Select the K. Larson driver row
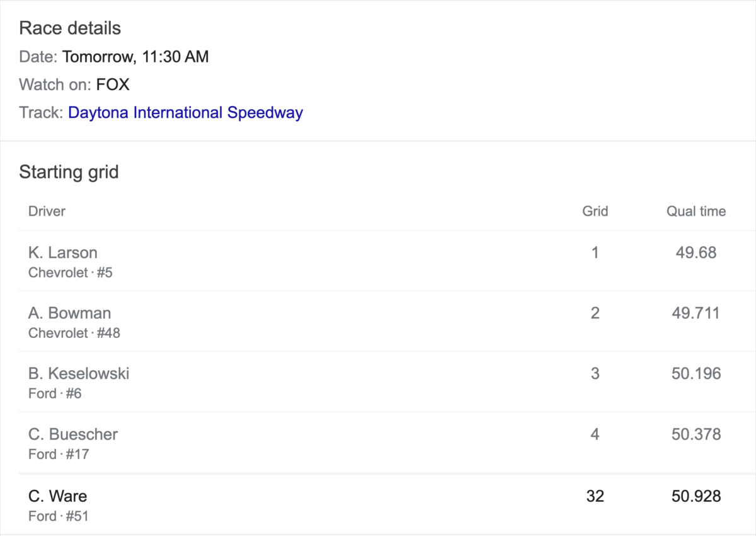 pos(387,261)
